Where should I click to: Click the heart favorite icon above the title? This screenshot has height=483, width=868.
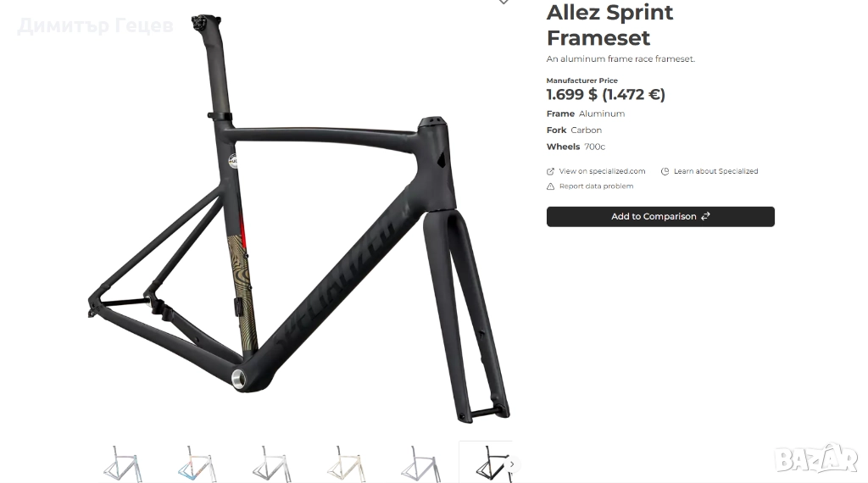tap(504, 2)
